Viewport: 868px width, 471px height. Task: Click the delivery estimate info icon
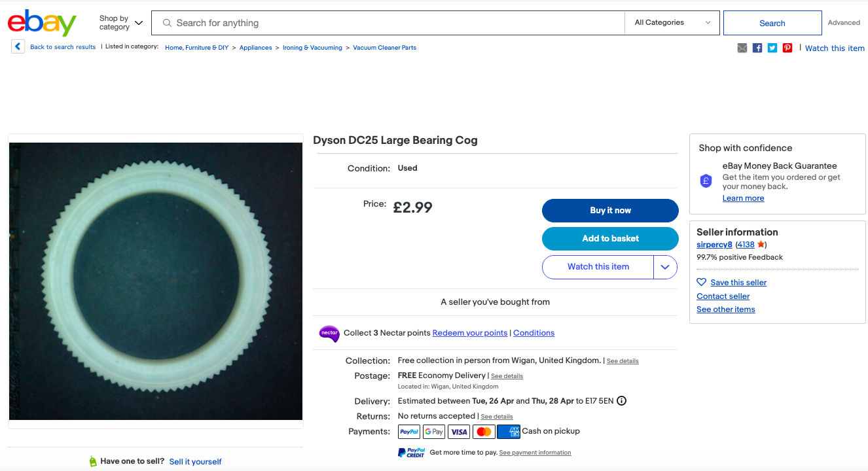(621, 401)
